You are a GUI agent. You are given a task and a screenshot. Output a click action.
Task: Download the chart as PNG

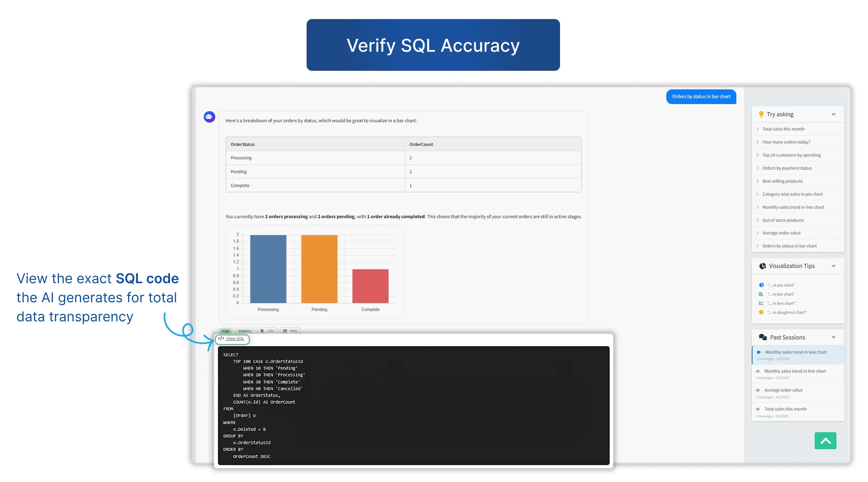click(290, 331)
